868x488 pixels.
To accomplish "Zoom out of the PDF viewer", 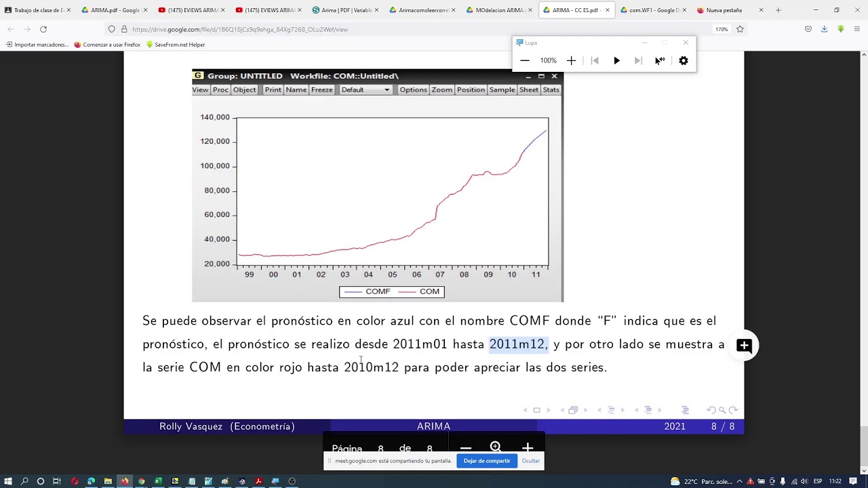I will click(466, 448).
